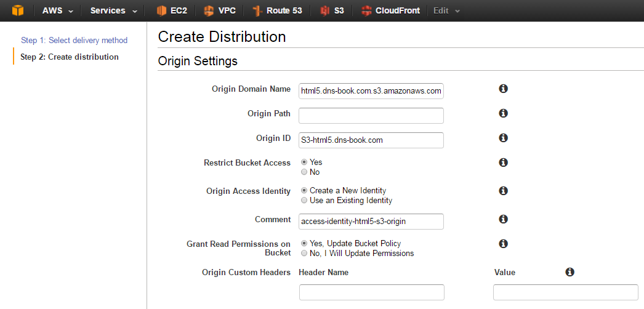644x309 pixels.
Task: Open the S3 service shortcut
Action: click(x=332, y=10)
